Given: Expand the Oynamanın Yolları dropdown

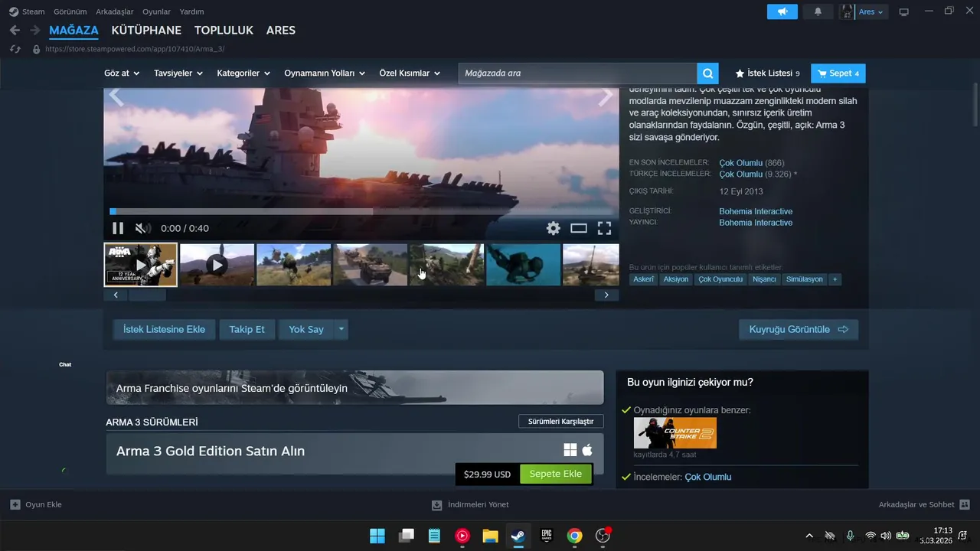Looking at the screenshot, I should pos(325,73).
